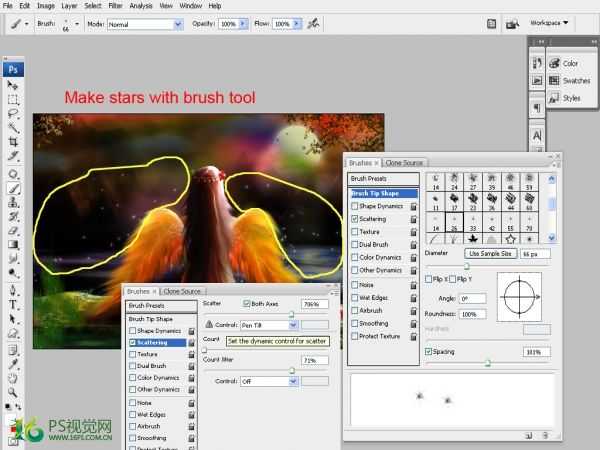
Task: Click the brush Diameter slider
Action: point(467,266)
